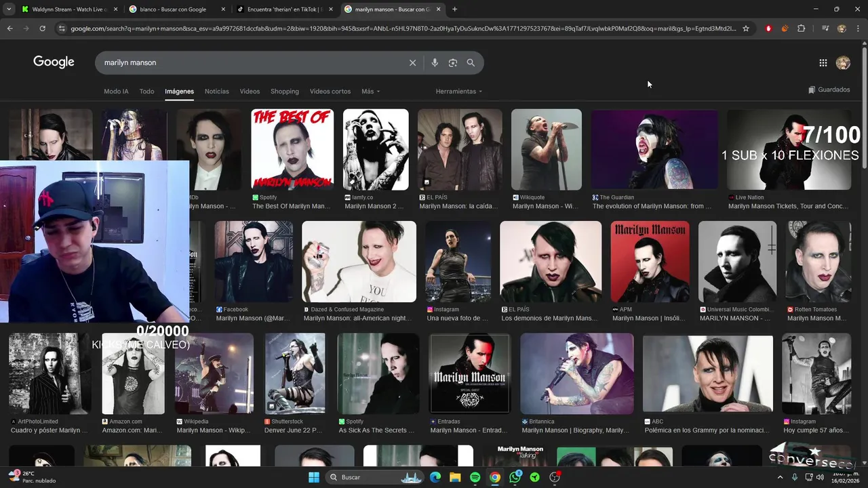Switch to the blanco - Buscar con Google tab
Image resolution: width=868 pixels, height=488 pixels.
(x=176, y=9)
